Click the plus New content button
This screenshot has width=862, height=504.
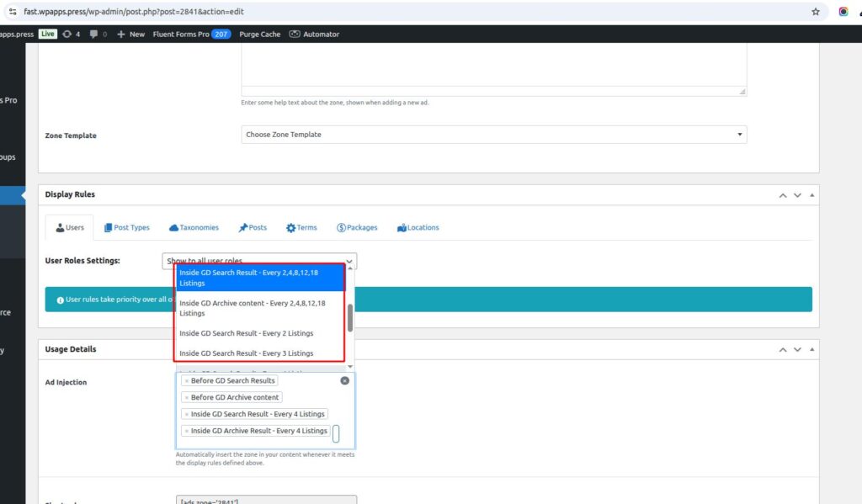[130, 34]
